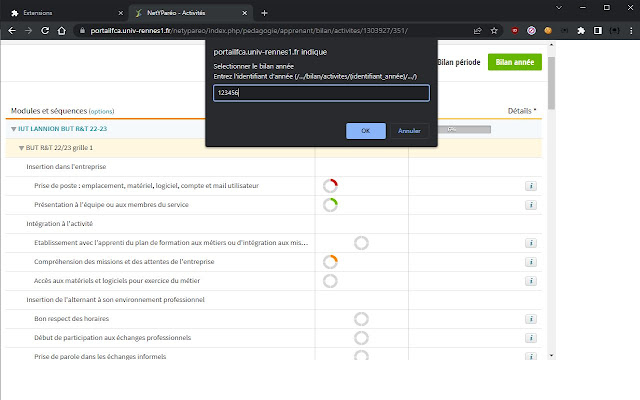Open info for Accès aux matériels row
640x400 pixels.
tap(531, 281)
